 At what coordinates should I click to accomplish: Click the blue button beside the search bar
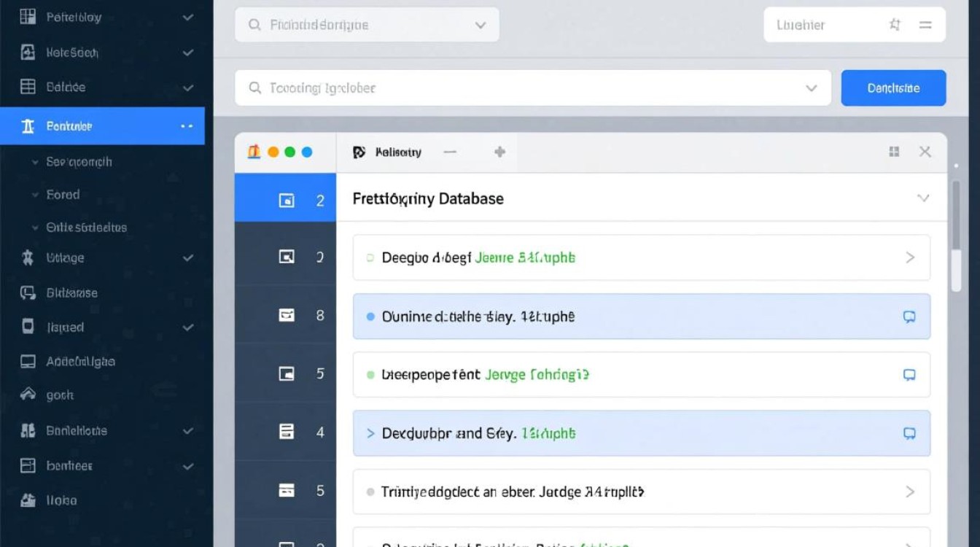(x=893, y=88)
